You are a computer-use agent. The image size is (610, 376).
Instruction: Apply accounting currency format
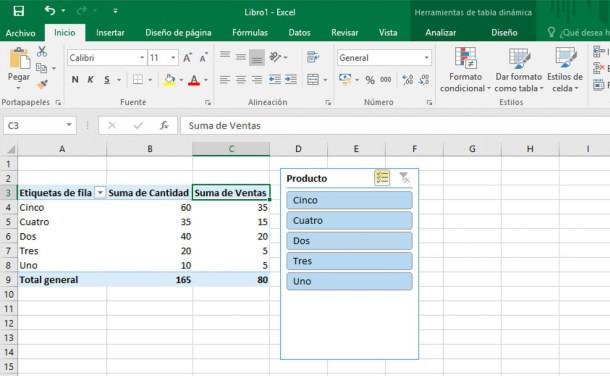[x=345, y=79]
